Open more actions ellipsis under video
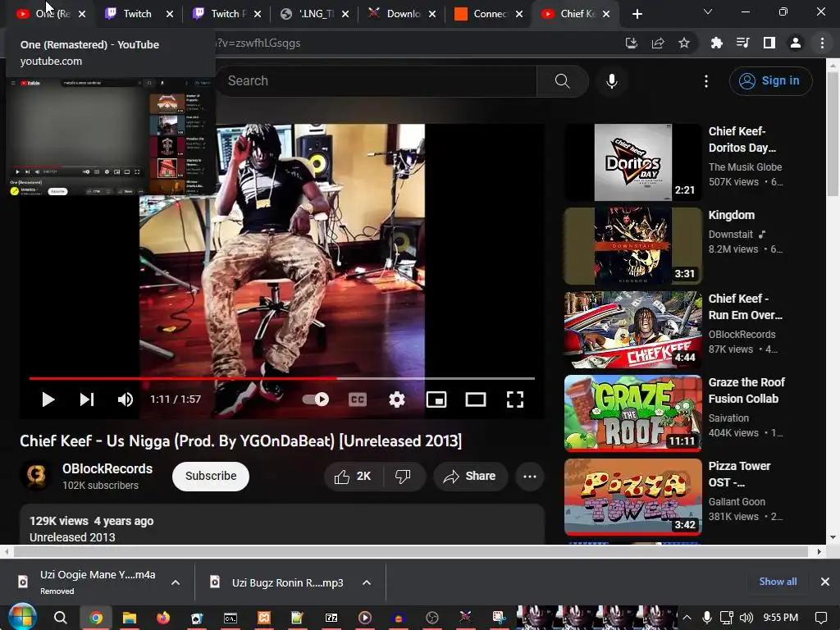840x630 pixels. pos(530,477)
